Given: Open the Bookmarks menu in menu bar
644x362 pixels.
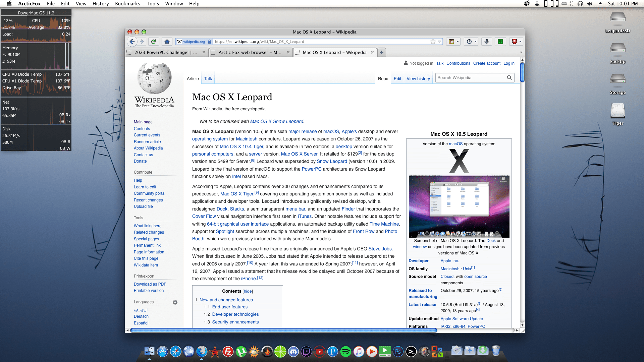Looking at the screenshot, I should (127, 4).
